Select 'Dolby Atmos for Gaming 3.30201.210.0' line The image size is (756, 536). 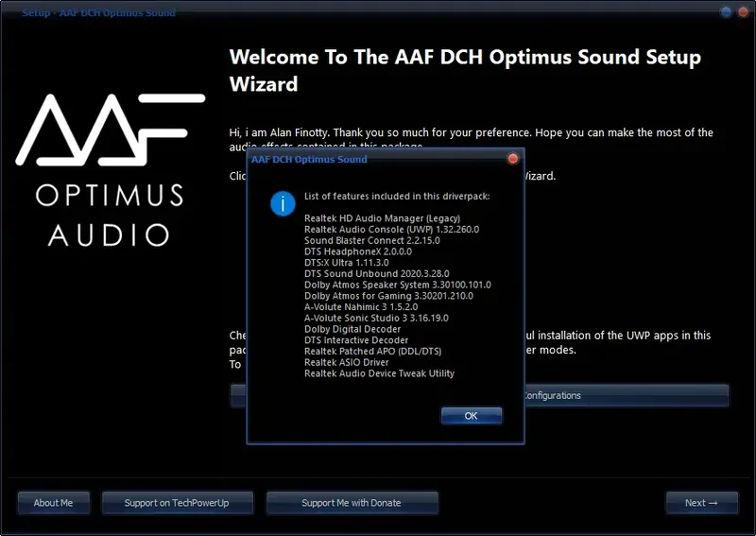coord(388,296)
